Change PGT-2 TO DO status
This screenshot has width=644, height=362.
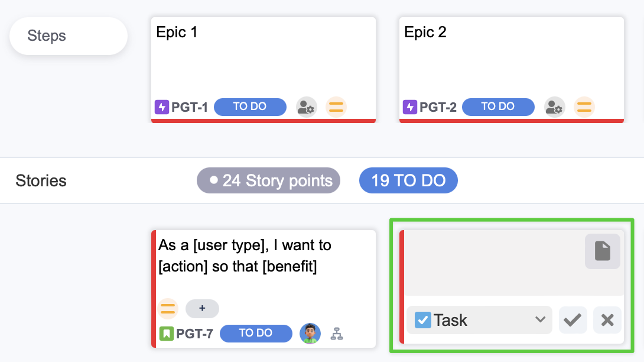click(x=498, y=107)
